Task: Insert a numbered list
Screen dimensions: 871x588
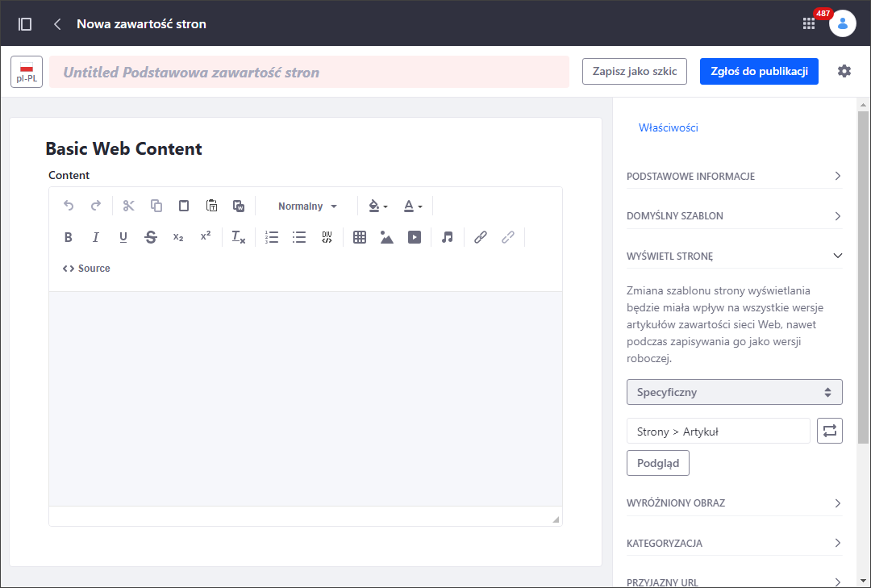Action: click(x=272, y=237)
